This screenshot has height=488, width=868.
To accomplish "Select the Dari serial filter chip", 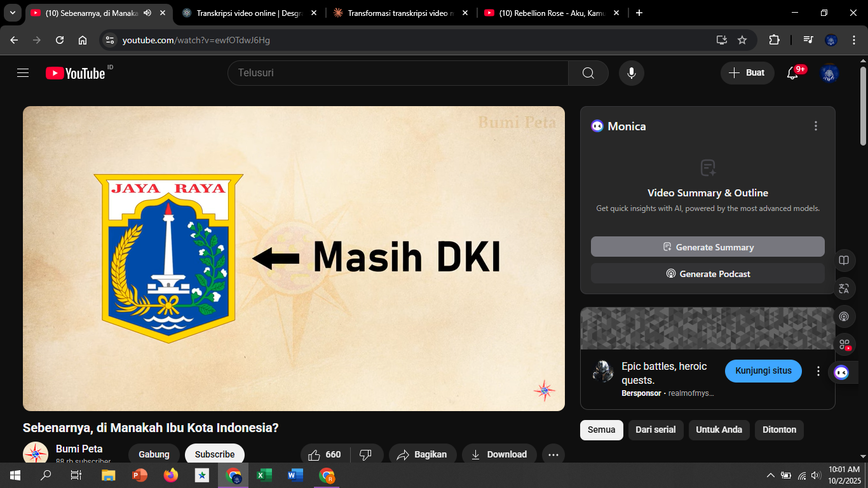I will (x=656, y=430).
